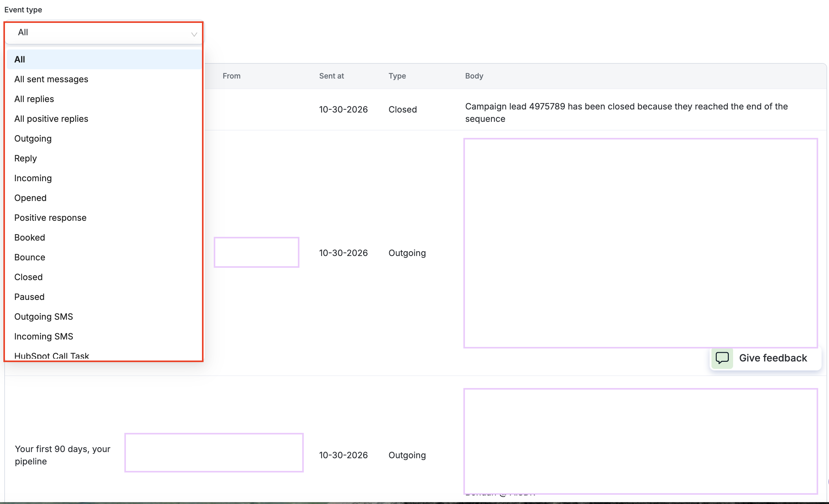Click 'Your first 90 days, your pipeline' subject
This screenshot has height=504, width=829.
(62, 455)
